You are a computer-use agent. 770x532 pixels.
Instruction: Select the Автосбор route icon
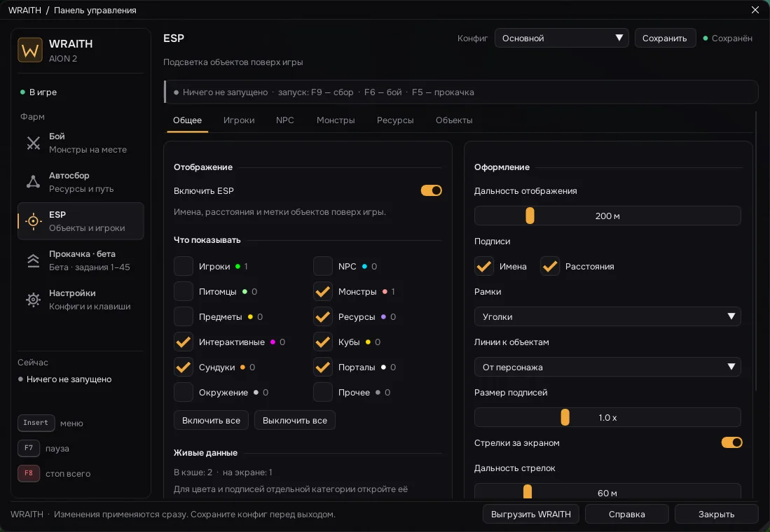pyautogui.click(x=34, y=182)
